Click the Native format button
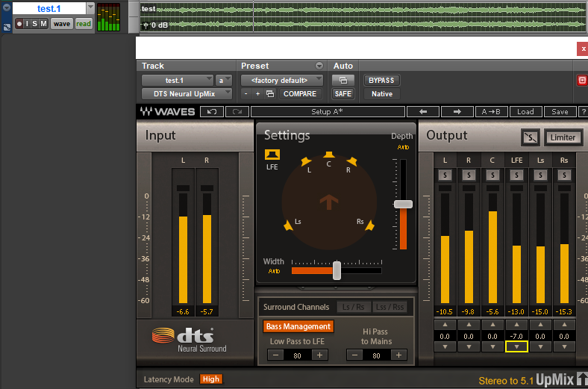 click(382, 94)
